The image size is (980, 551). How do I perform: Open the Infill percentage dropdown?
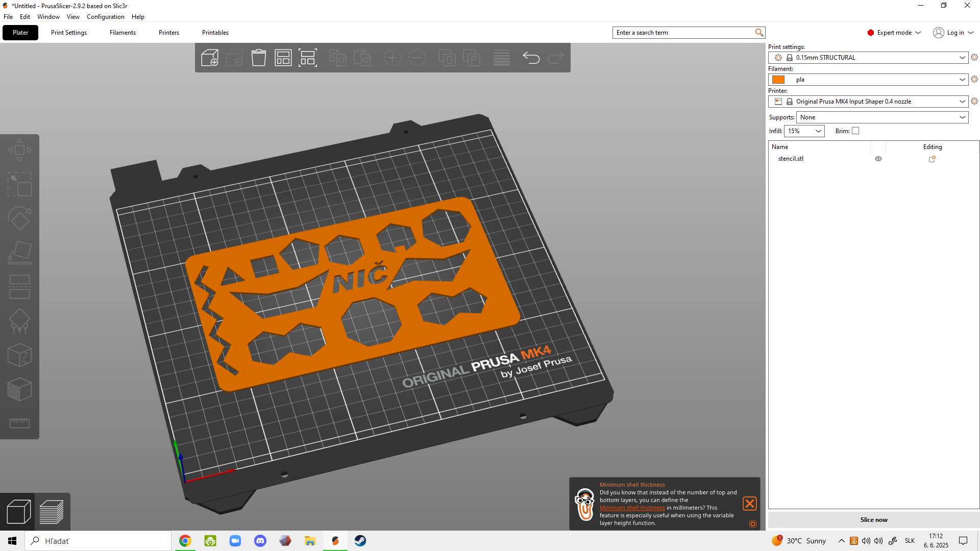pos(804,131)
